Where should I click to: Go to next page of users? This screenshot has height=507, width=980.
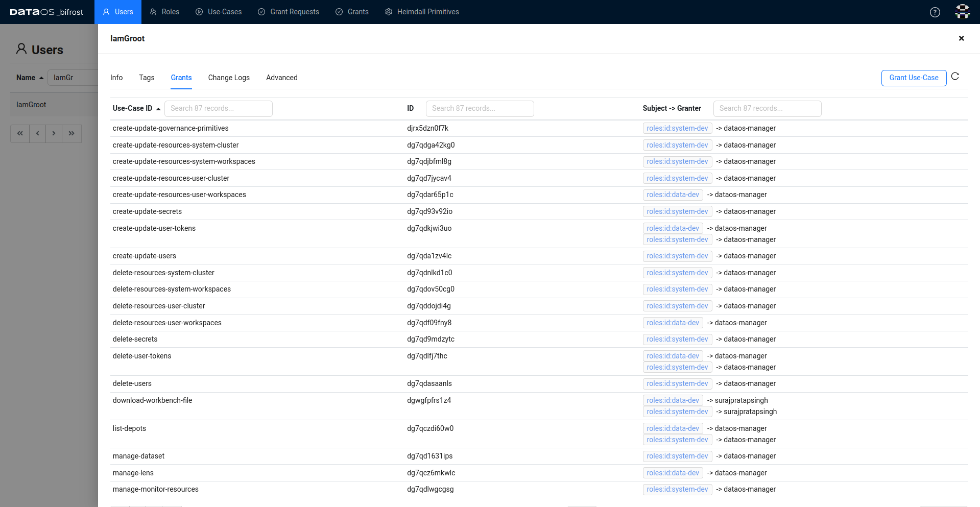click(54, 133)
